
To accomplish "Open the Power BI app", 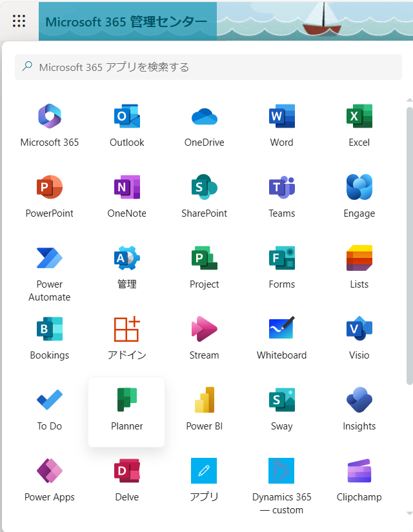I will pos(204,409).
